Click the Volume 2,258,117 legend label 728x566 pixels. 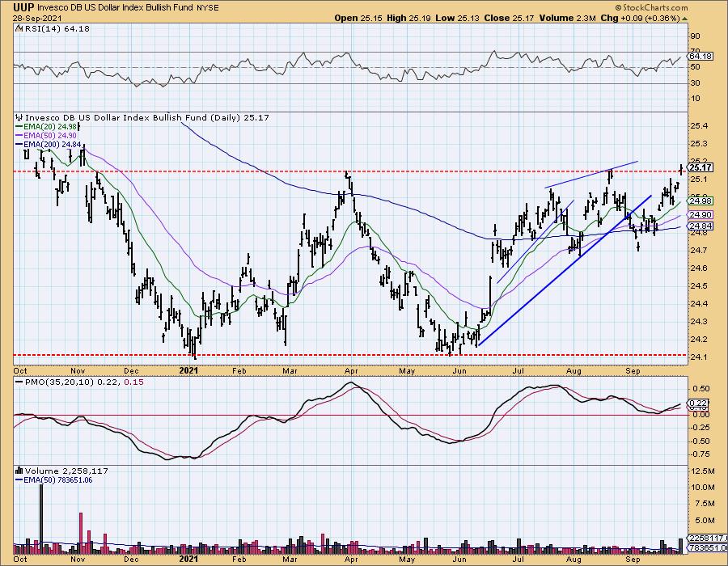[66, 471]
